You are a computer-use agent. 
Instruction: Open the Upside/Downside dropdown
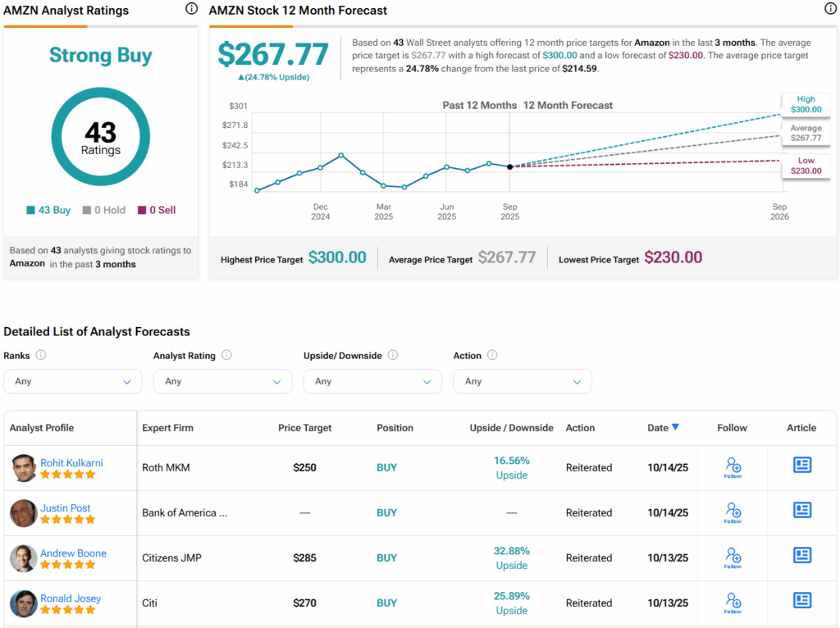[372, 381]
